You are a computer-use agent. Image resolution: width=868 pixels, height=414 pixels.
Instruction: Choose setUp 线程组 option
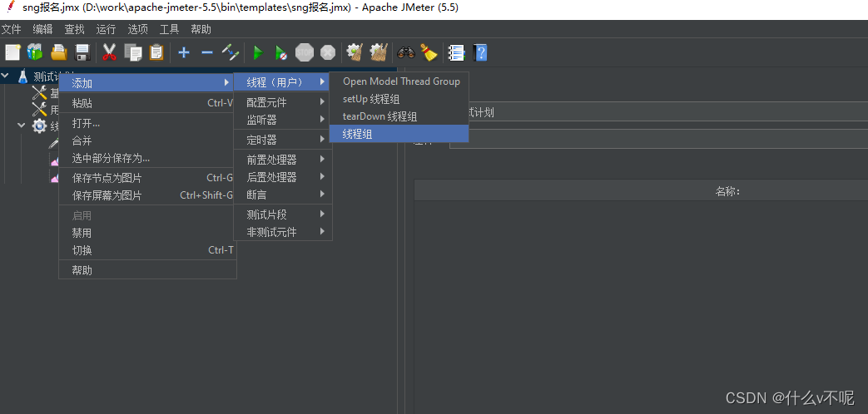(x=399, y=99)
